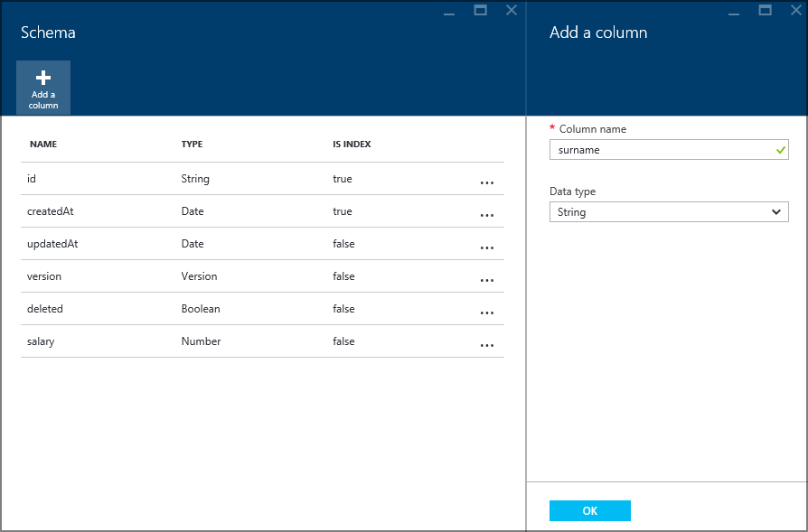
Task: Open the ellipsis menu for createdAt
Action: pos(487,215)
